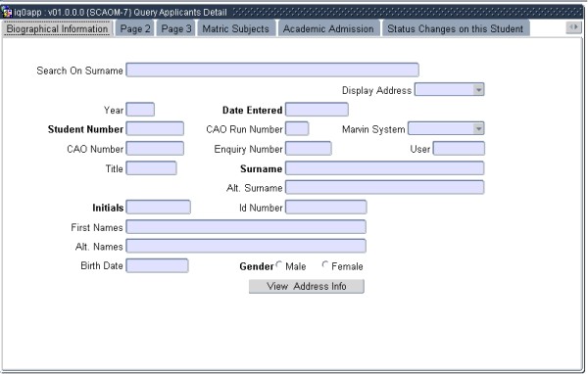Click the tab scroll arrows button
588x374 pixels.
573,27
